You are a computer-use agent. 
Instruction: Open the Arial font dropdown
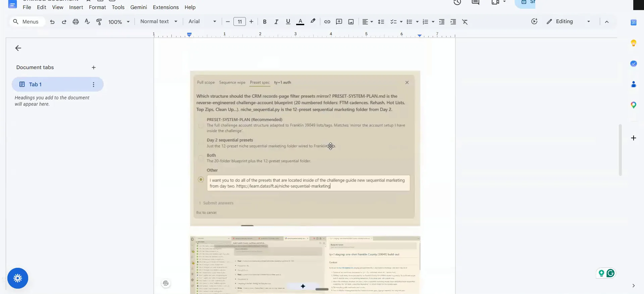tap(202, 21)
